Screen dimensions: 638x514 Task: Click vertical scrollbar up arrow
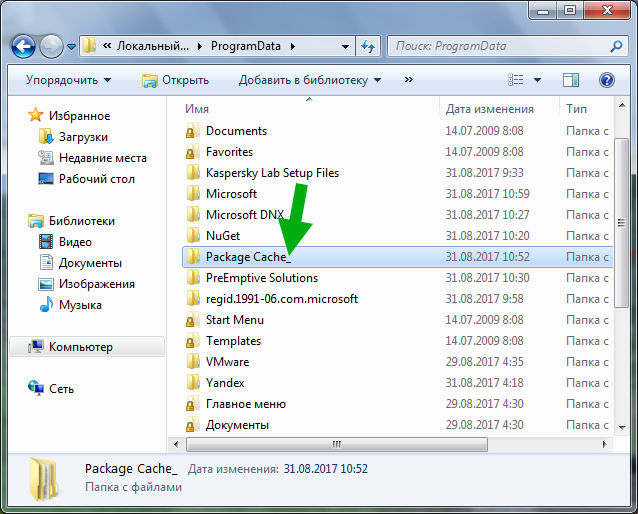tap(621, 106)
